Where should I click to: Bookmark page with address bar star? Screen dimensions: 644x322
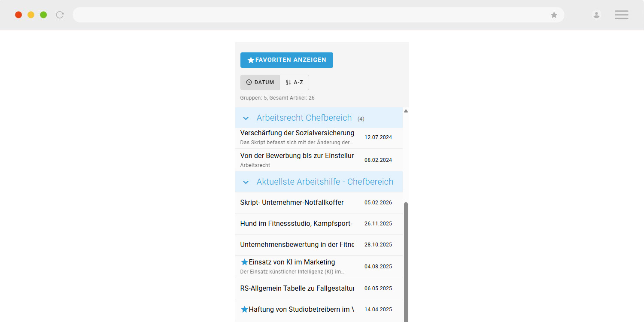pyautogui.click(x=554, y=15)
